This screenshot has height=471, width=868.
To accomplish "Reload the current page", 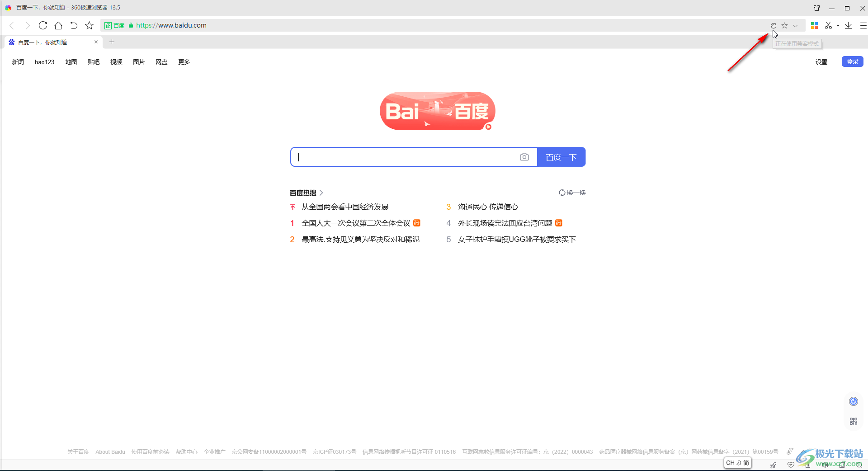I will point(43,25).
